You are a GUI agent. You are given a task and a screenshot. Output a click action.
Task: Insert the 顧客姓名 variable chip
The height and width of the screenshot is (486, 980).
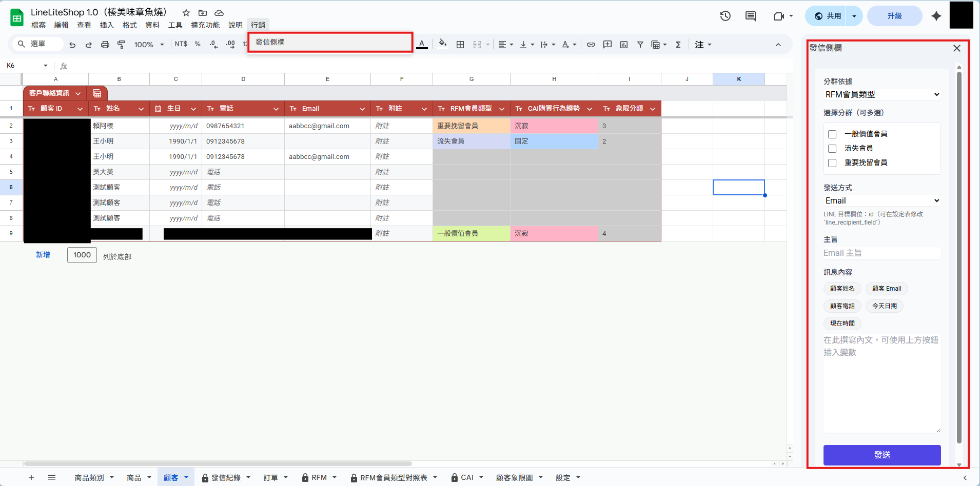(x=842, y=289)
